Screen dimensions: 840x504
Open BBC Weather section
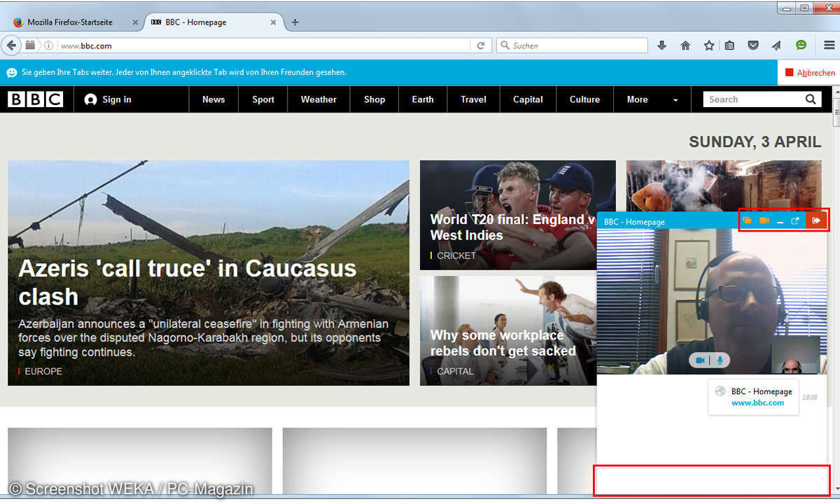[318, 99]
